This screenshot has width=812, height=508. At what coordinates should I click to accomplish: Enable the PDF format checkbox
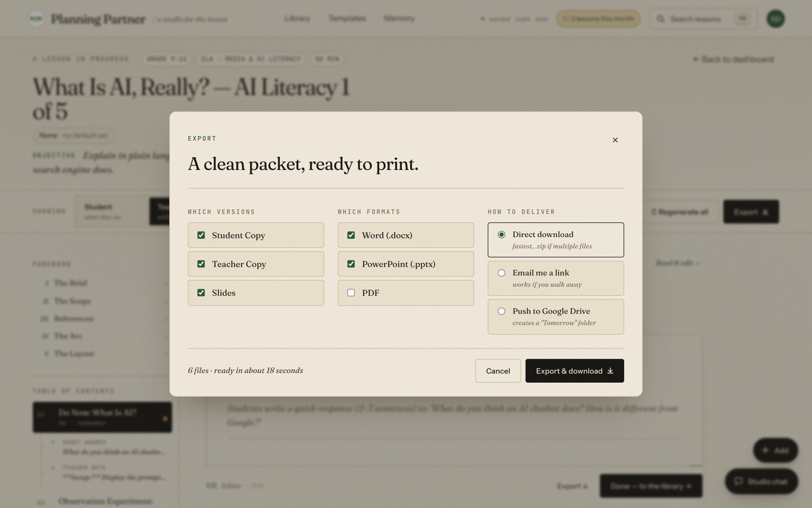click(x=351, y=293)
